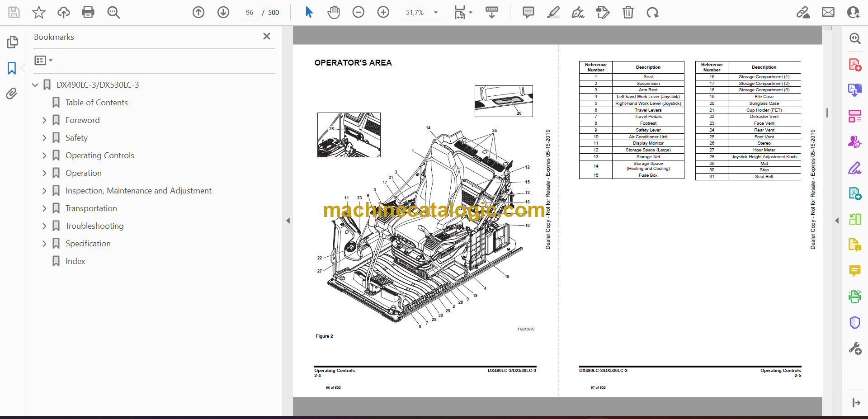Collapse the right tools pane arrow
This screenshot has width=868, height=419.
tap(837, 221)
